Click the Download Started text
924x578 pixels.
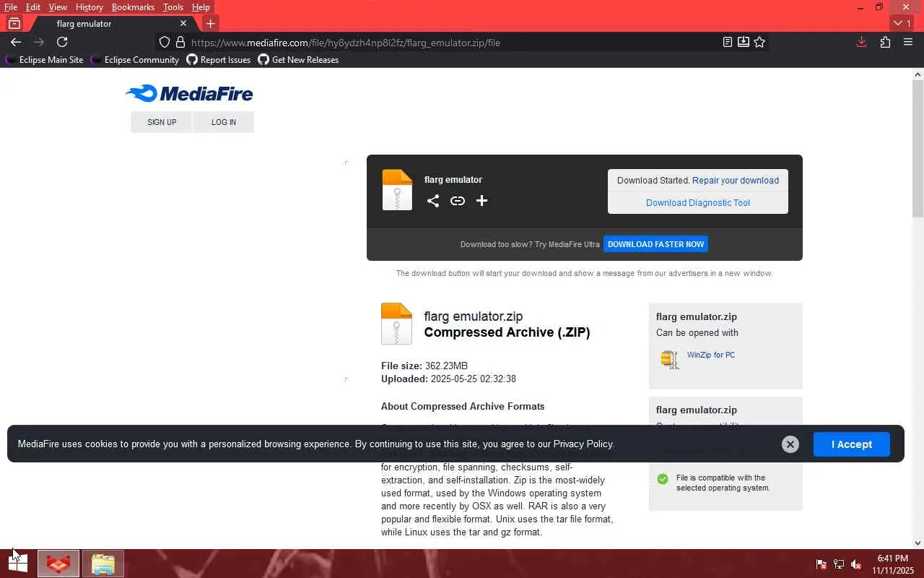pos(653,181)
